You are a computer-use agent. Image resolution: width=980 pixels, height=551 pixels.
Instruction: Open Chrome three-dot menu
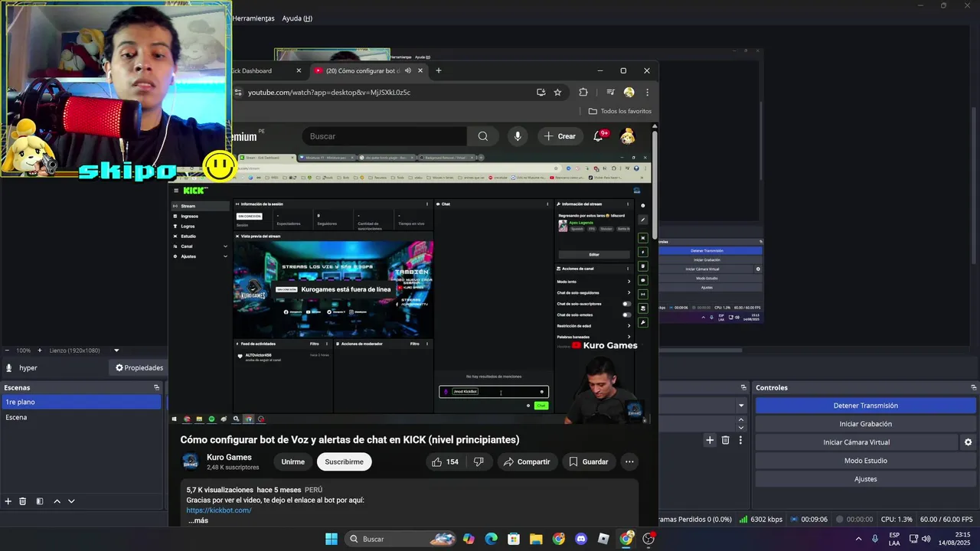(x=648, y=93)
